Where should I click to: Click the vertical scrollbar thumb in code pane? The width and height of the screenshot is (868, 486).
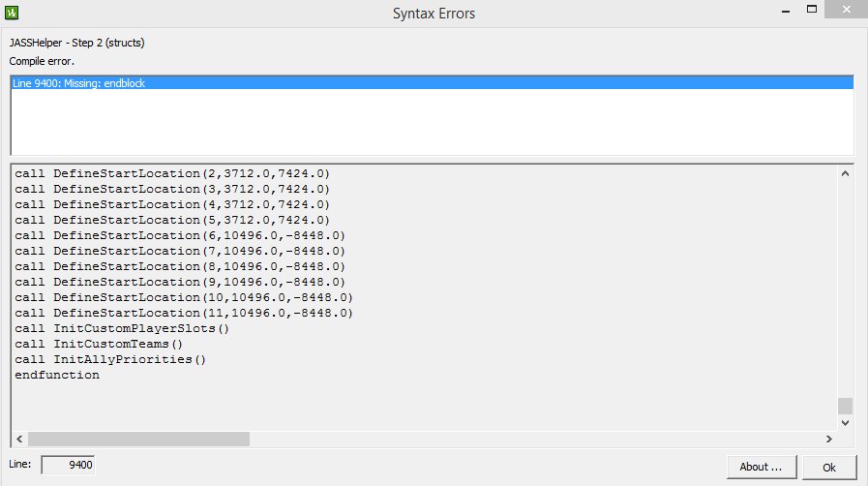coord(845,406)
